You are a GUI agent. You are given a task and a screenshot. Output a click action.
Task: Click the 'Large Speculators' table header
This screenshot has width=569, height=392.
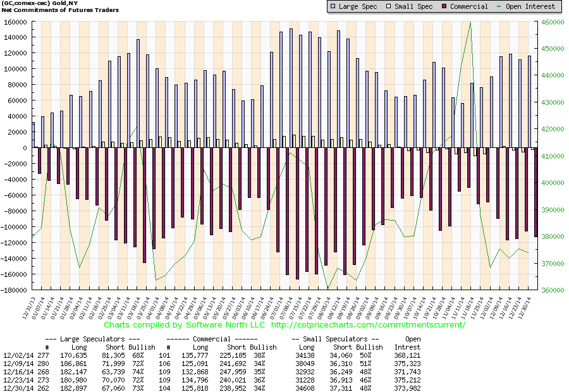[92, 339]
